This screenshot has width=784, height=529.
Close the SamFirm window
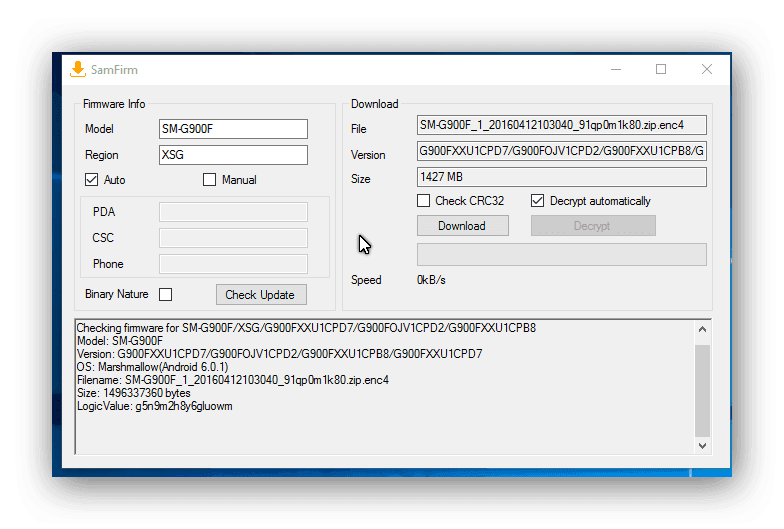coord(706,70)
